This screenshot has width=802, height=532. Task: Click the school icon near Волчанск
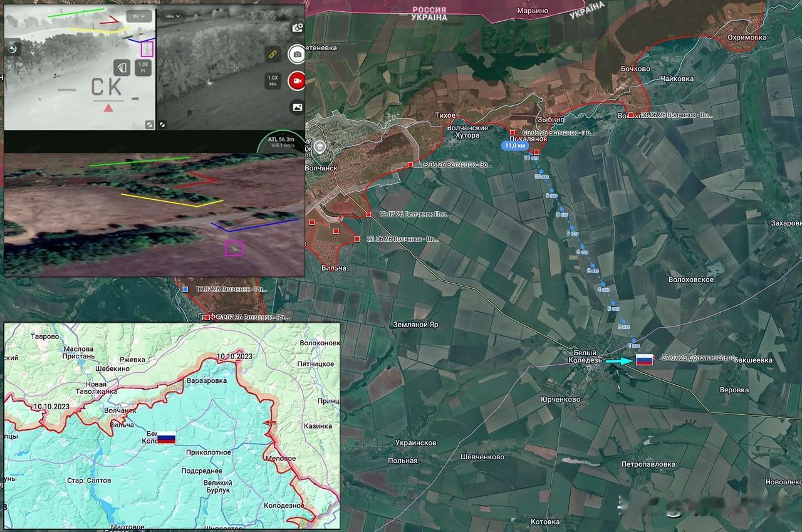(320, 147)
